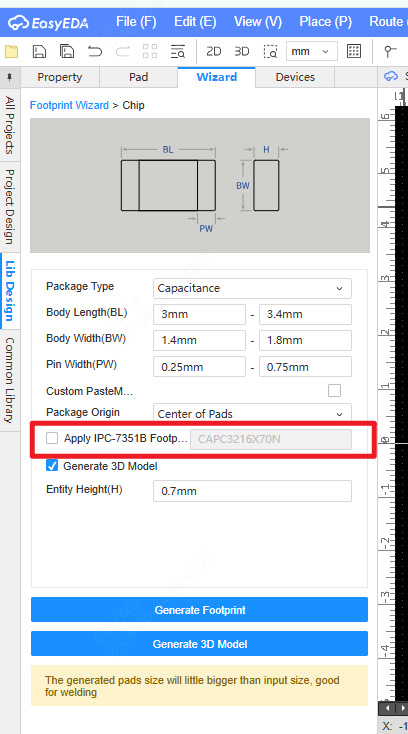Click the EasyEDA logo
Image resolution: width=408 pixels, height=734 pixels.
point(48,22)
